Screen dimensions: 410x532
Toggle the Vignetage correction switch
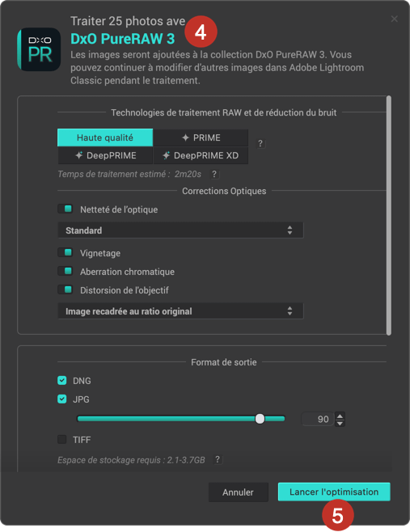coord(66,252)
